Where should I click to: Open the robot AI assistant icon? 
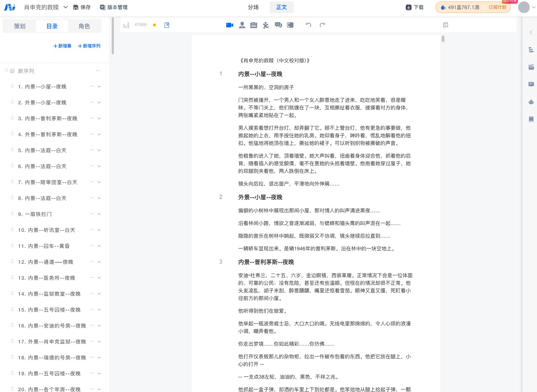[531, 102]
